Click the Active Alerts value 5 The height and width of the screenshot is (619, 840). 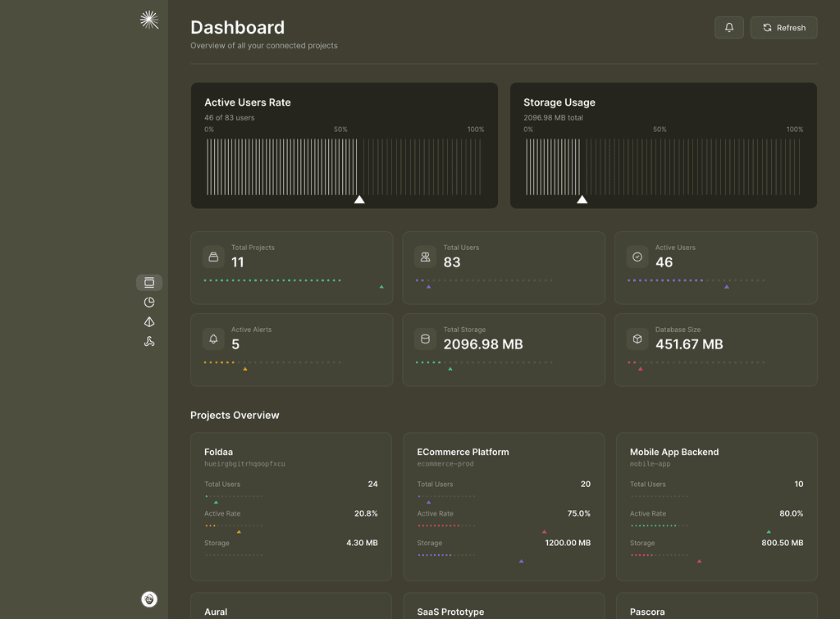tap(235, 344)
